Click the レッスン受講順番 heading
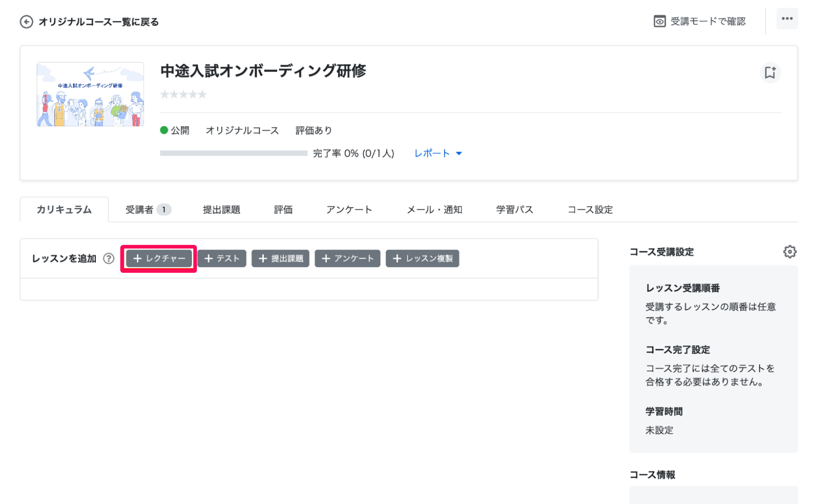This screenshot has height=504, width=819. point(682,288)
